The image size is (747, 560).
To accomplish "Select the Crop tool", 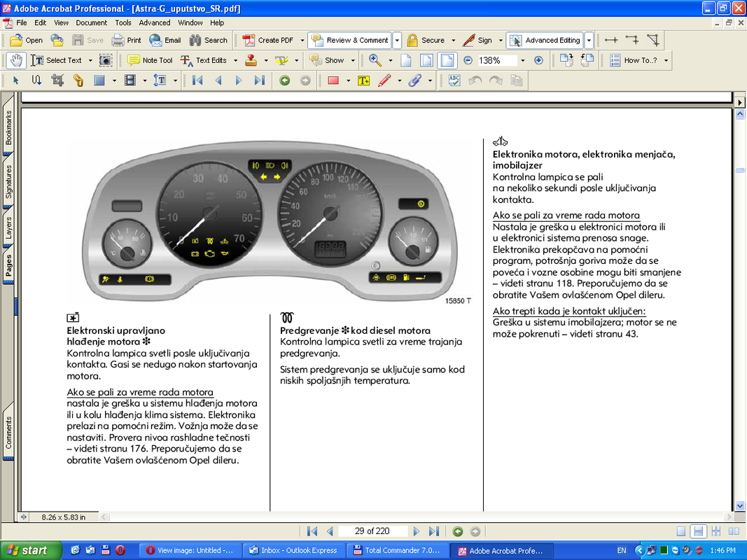I will coord(57,80).
